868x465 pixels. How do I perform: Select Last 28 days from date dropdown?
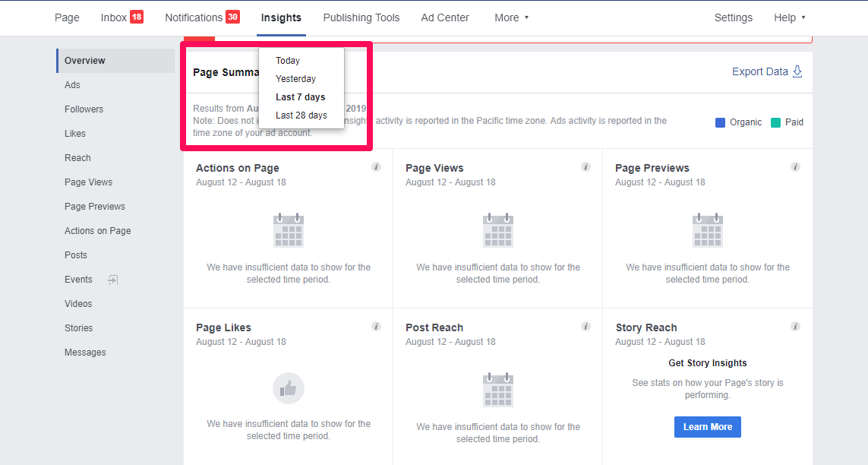[x=301, y=115]
